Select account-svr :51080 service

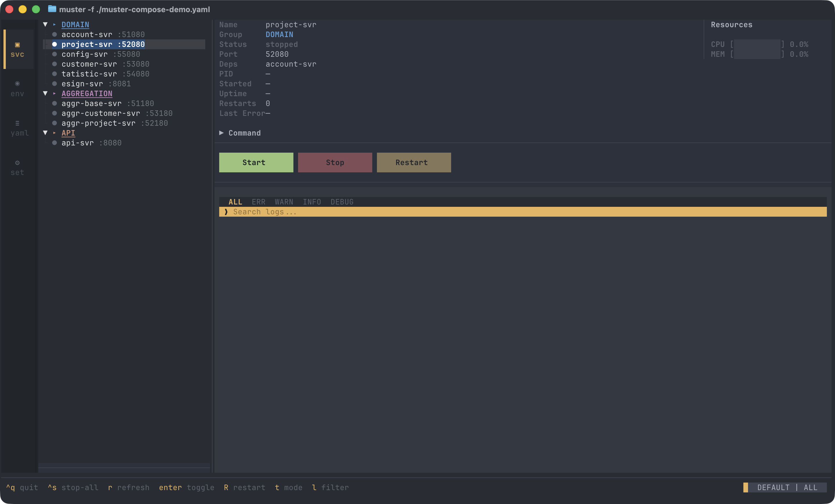coord(103,34)
